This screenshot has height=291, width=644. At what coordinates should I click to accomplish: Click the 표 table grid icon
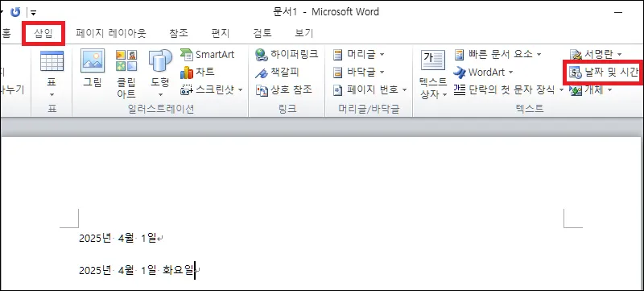52,60
